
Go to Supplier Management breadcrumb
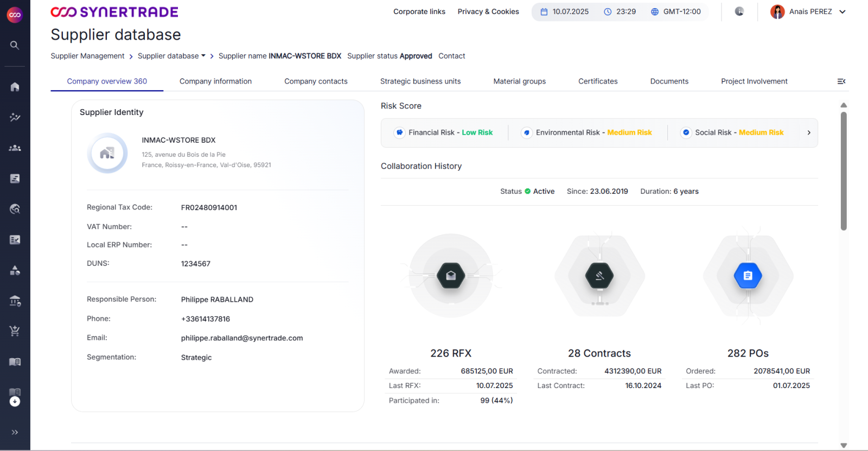tap(87, 56)
